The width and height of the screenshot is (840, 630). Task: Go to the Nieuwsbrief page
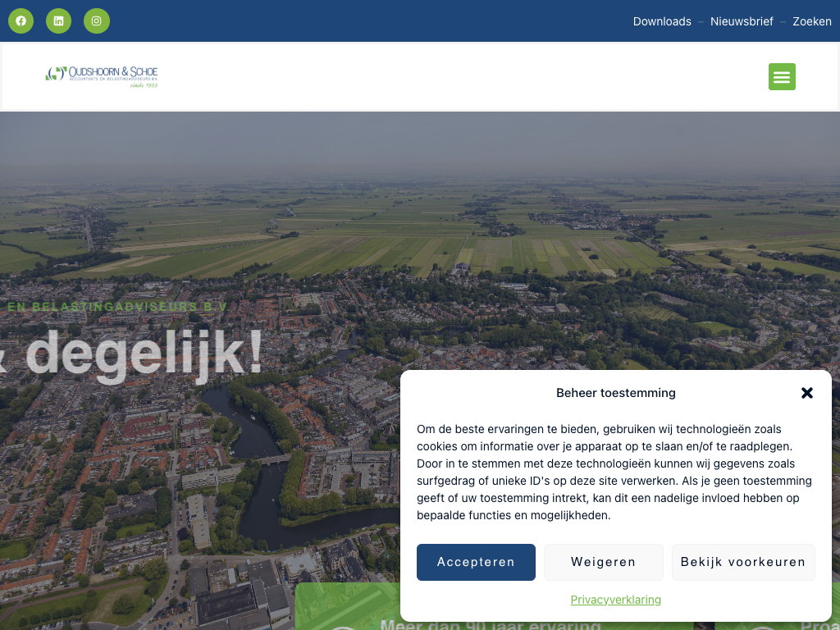(742, 21)
